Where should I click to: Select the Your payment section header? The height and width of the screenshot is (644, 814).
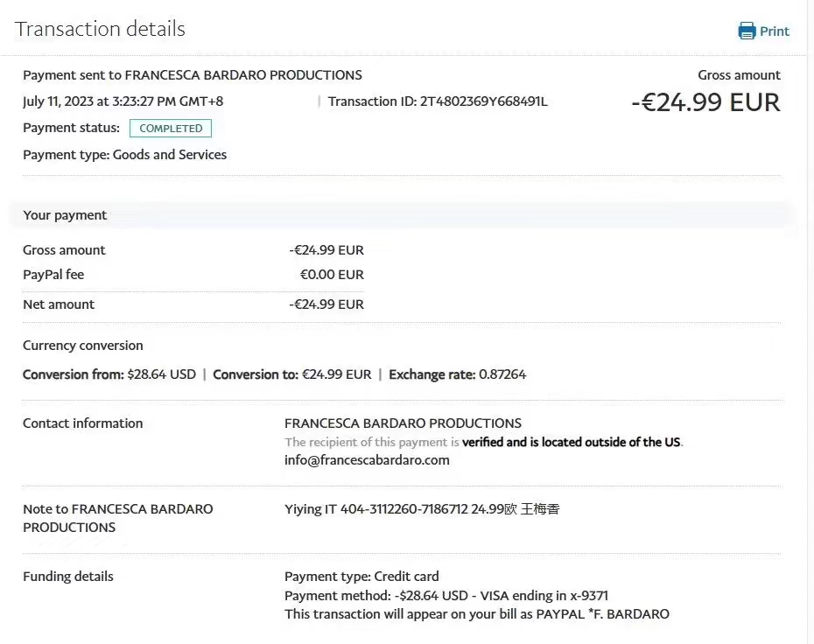tap(65, 215)
